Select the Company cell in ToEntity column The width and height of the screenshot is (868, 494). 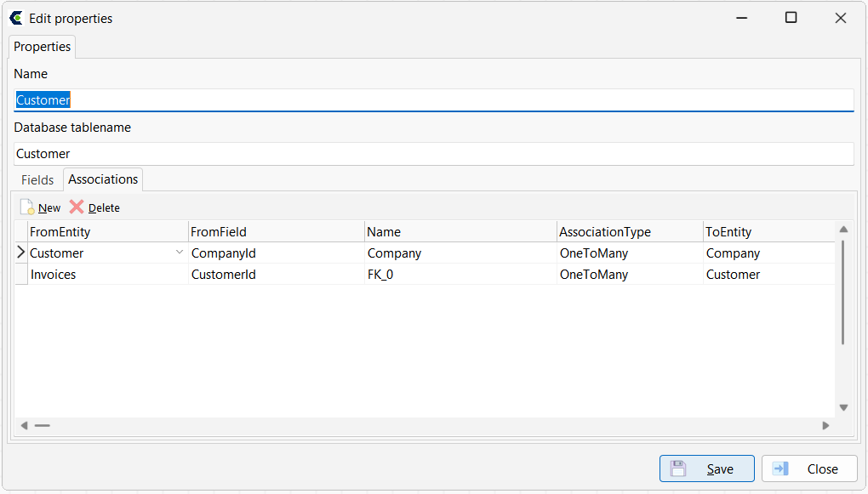pos(769,253)
